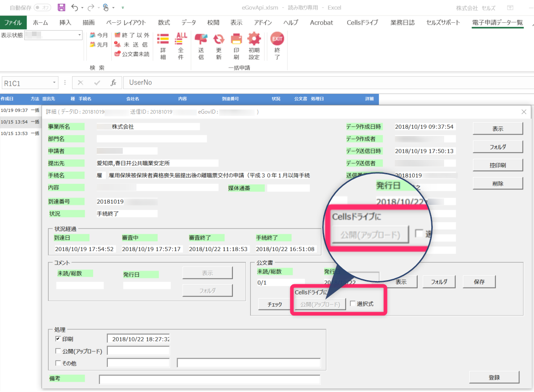Refresh with the 更新 icon
534x392 pixels.
[219, 46]
